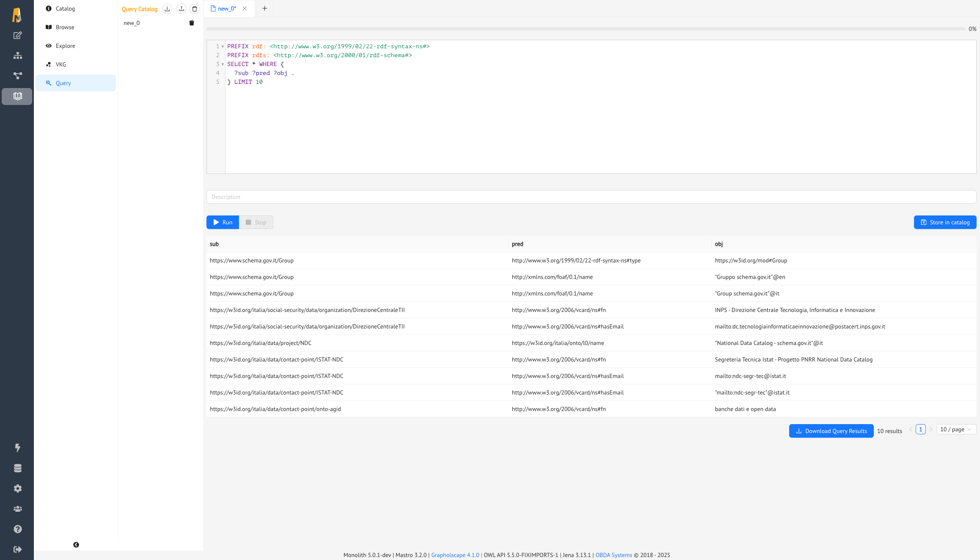Viewport: 980px width, 560px height.
Task: Delete saved query new_0 with trash icon
Action: [192, 22]
